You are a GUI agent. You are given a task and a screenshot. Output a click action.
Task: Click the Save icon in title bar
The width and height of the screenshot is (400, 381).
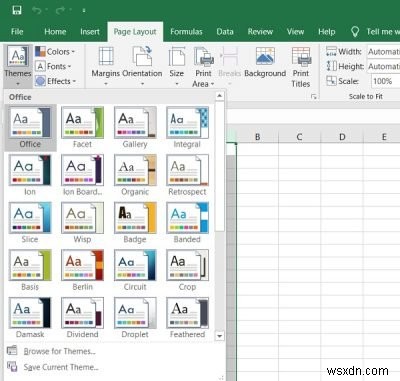(x=17, y=10)
